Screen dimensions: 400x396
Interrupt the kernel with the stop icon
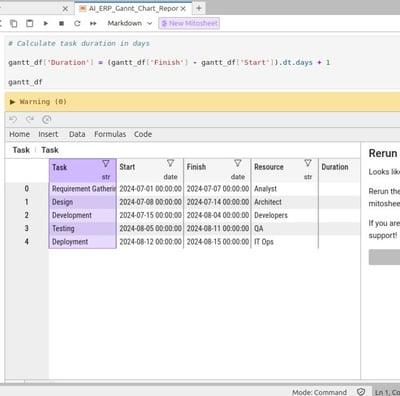click(61, 23)
